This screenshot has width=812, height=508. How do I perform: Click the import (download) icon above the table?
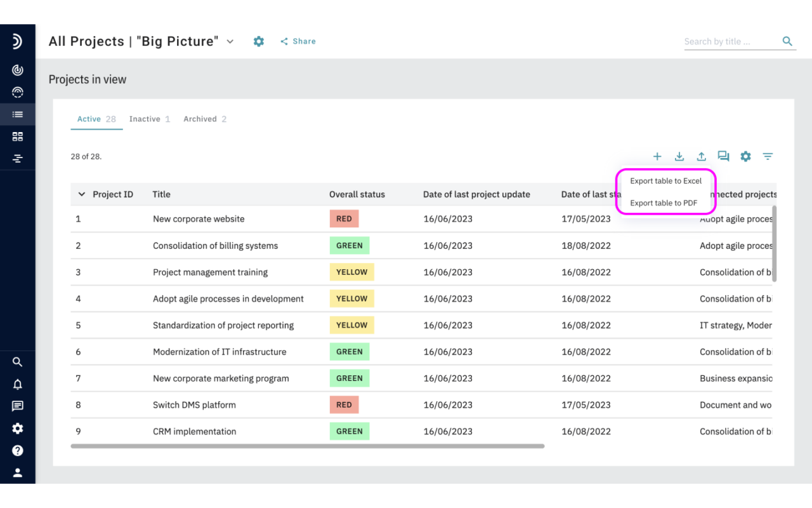coord(679,156)
